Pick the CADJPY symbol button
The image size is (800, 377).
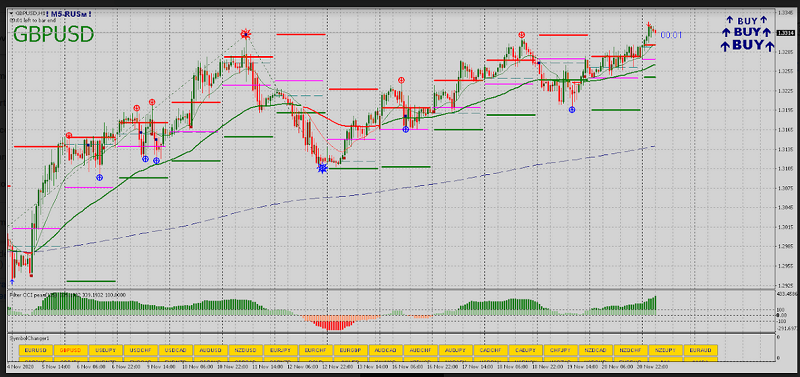[x=525, y=350]
